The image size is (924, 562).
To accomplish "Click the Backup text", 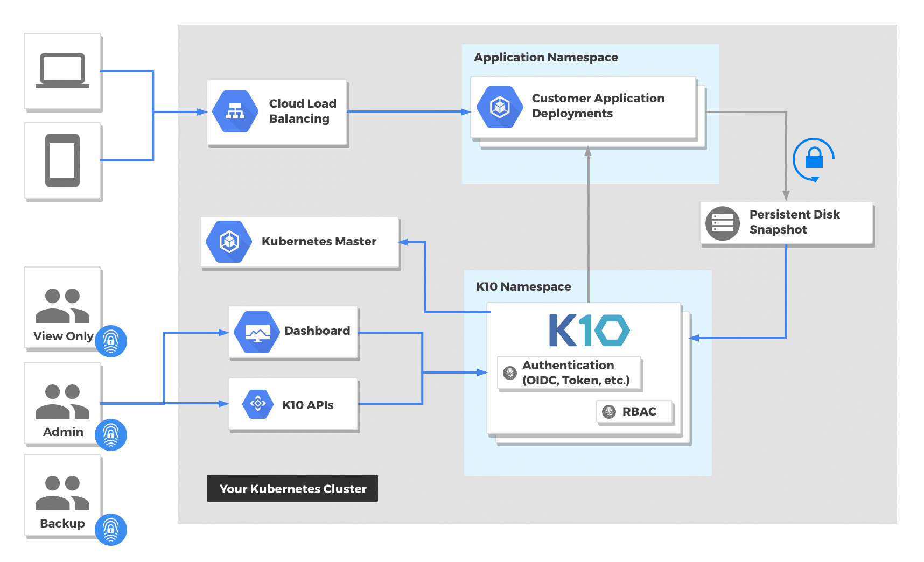I will pyautogui.click(x=62, y=523).
